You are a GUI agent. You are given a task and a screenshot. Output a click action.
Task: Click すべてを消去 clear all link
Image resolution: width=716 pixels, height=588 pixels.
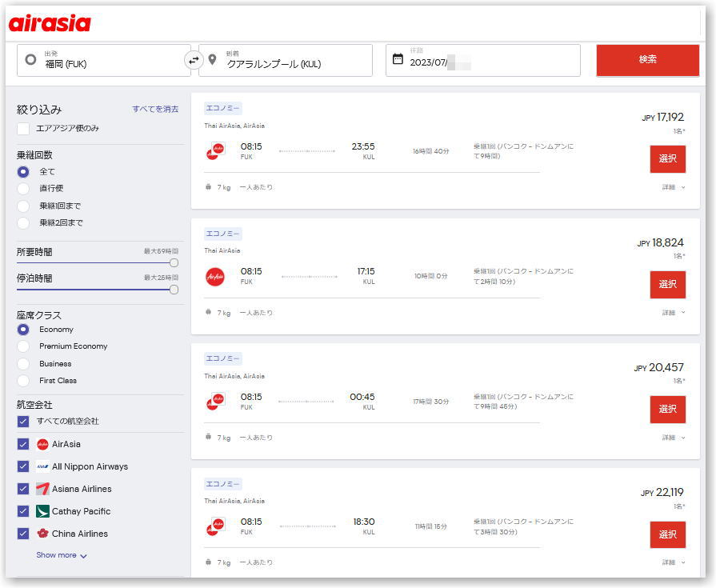(155, 109)
